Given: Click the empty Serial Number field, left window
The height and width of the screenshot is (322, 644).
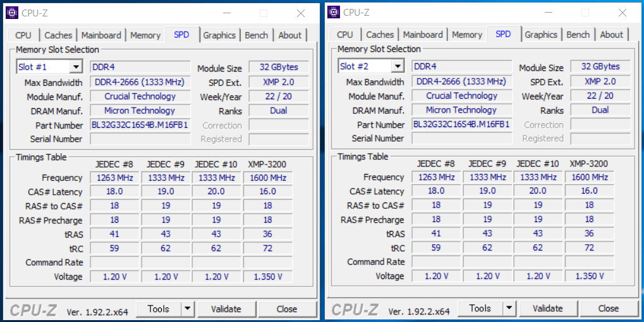Looking at the screenshot, I should coord(140,139).
